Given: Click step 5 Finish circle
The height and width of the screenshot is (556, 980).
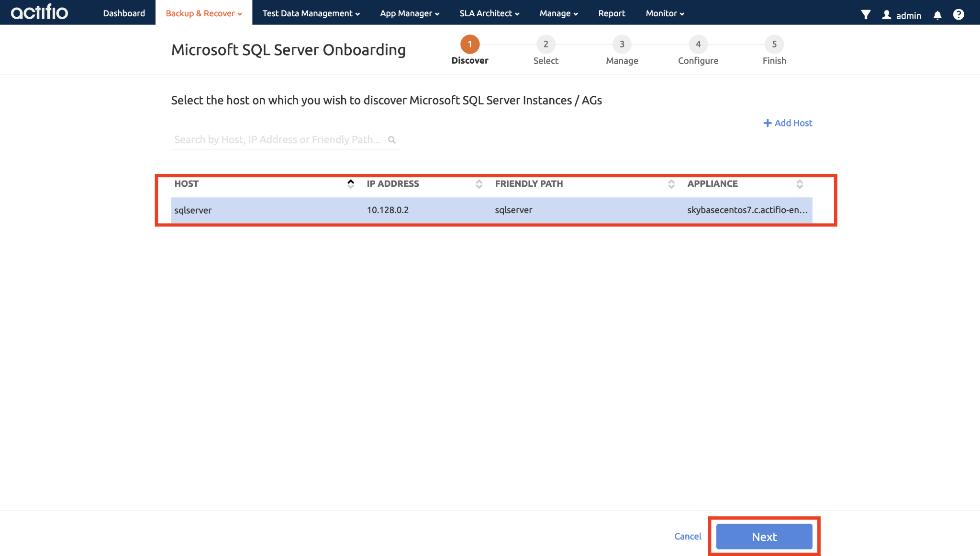Looking at the screenshot, I should click(x=774, y=44).
